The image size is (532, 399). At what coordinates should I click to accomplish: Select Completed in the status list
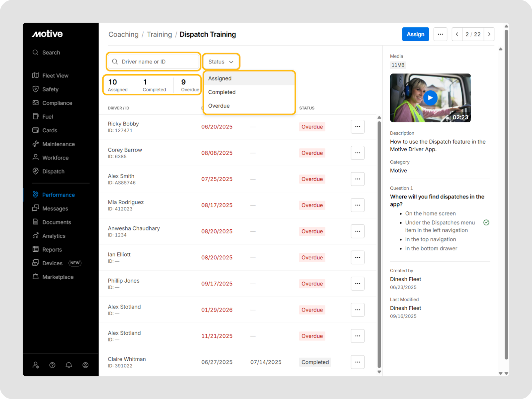pyautogui.click(x=222, y=92)
